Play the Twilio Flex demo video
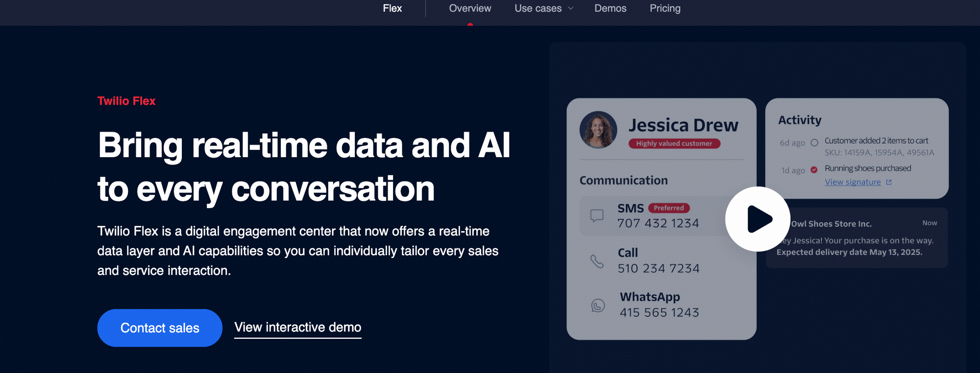This screenshot has width=980, height=373. [x=758, y=219]
